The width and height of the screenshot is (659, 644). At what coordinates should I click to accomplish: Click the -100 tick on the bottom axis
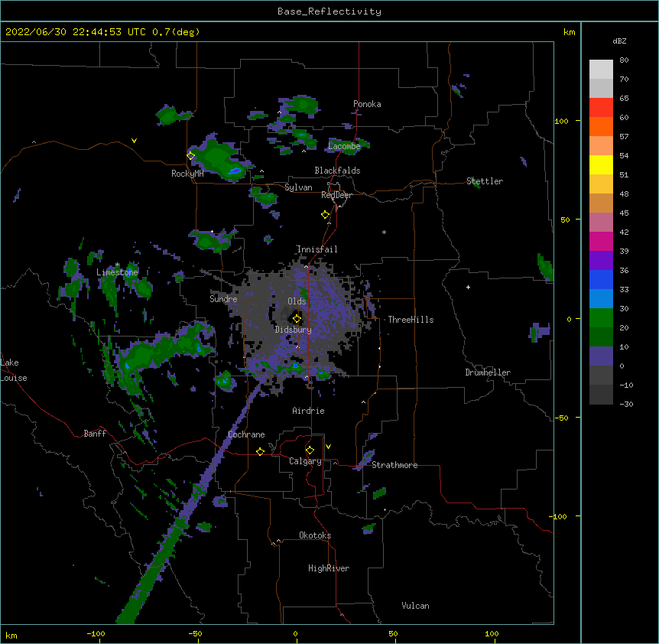pyautogui.click(x=96, y=633)
